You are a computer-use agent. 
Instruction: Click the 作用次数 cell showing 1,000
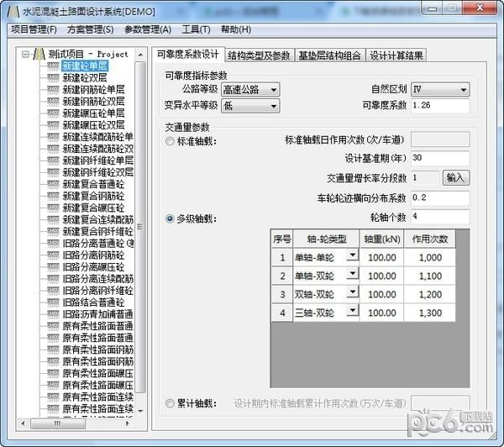[430, 257]
